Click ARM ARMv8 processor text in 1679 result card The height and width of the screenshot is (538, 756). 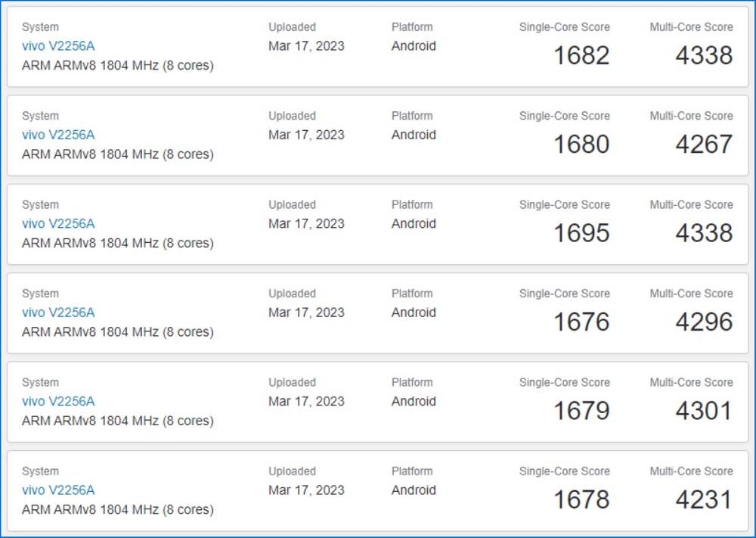pyautogui.click(x=118, y=421)
